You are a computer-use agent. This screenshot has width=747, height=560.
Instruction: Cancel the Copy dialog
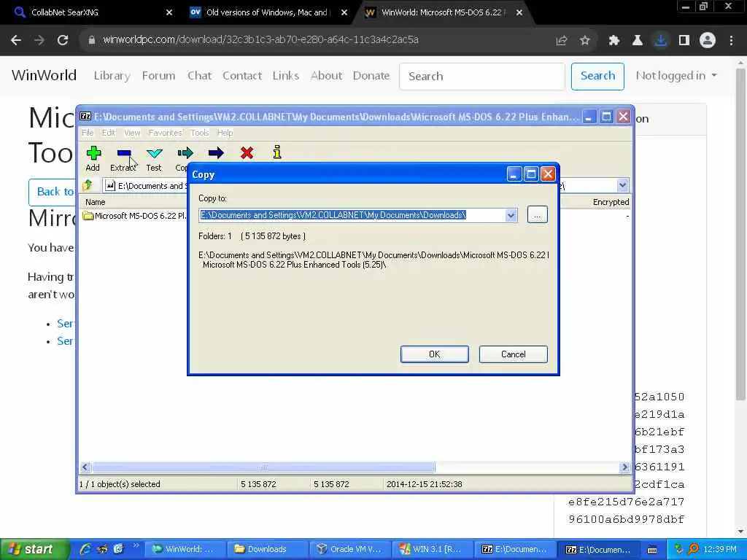coord(513,354)
